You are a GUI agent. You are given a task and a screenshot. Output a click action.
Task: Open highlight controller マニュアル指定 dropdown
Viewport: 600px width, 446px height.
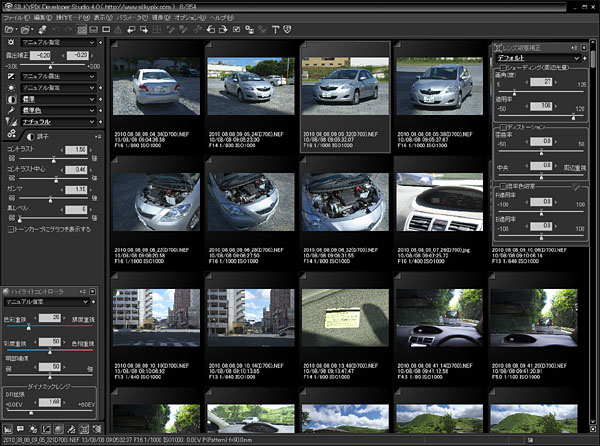(47, 302)
